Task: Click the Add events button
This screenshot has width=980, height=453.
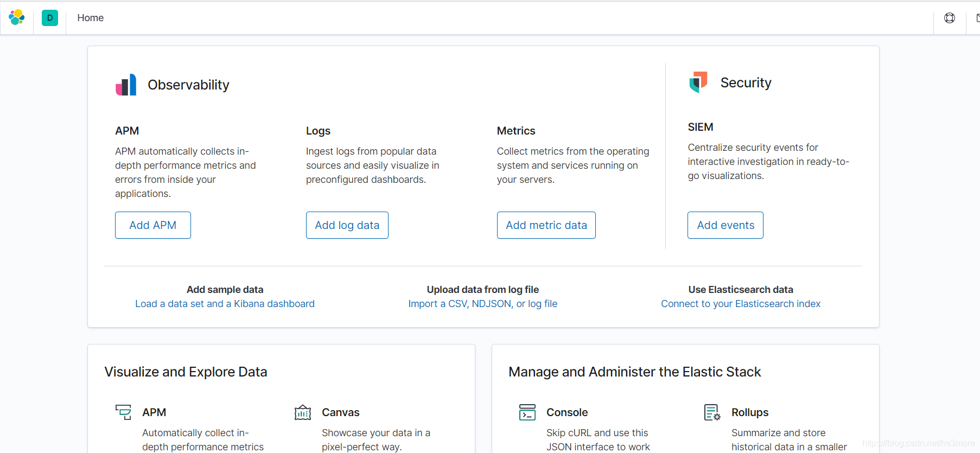Action: [x=726, y=225]
